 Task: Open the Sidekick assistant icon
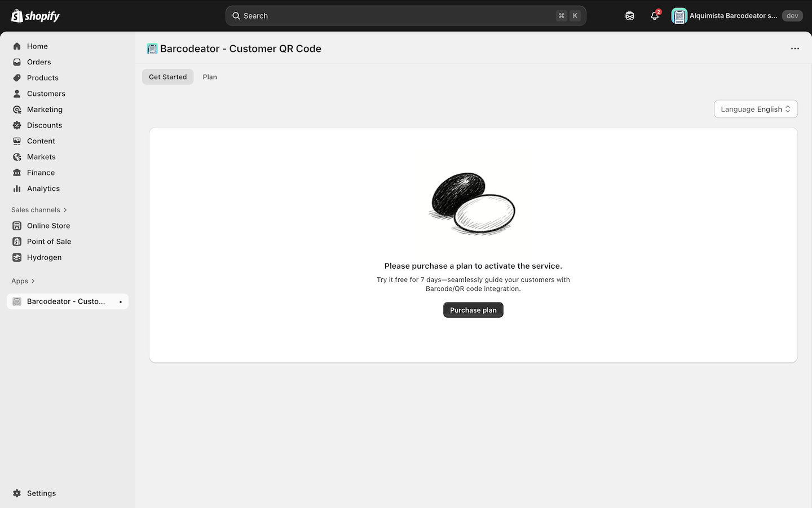pos(629,16)
